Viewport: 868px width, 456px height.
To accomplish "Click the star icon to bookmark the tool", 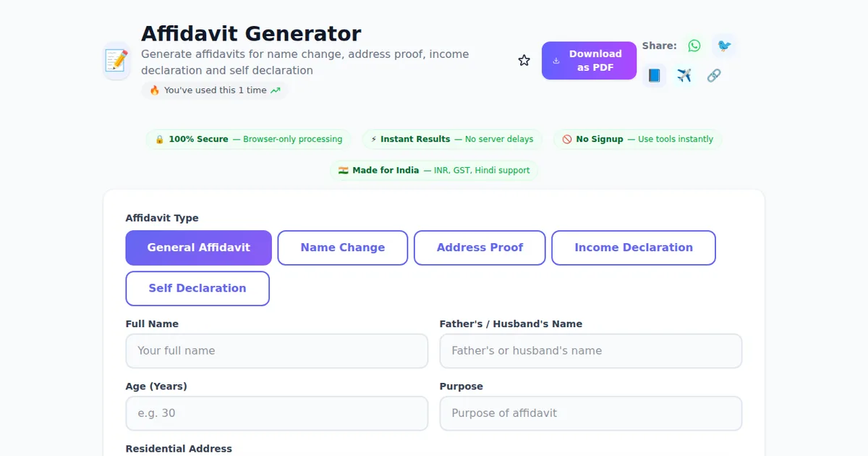I will click(524, 60).
